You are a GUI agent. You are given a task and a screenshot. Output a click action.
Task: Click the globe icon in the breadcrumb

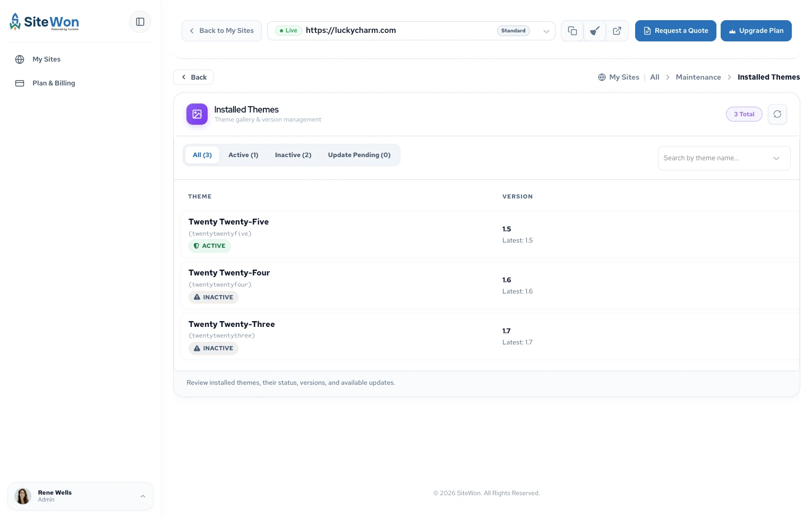click(x=602, y=77)
